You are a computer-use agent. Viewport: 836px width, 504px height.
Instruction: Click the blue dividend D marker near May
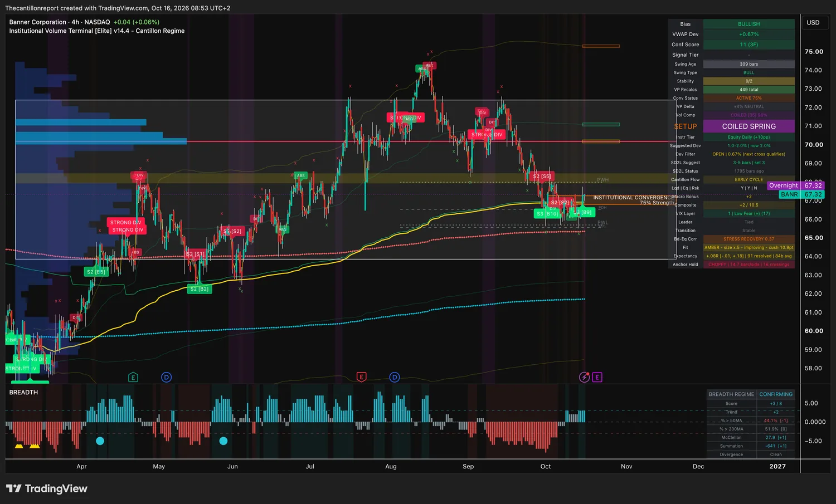(166, 377)
